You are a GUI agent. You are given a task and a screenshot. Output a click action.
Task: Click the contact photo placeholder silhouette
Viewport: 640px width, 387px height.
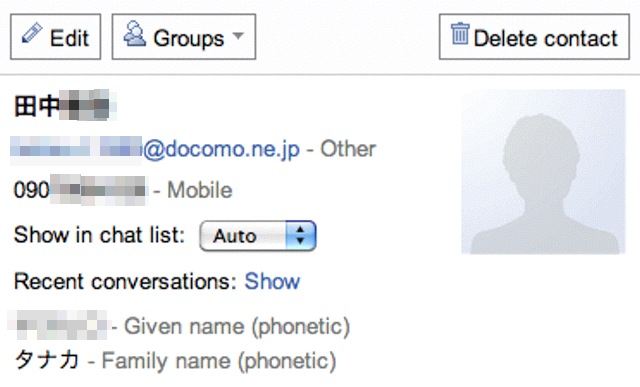(543, 172)
